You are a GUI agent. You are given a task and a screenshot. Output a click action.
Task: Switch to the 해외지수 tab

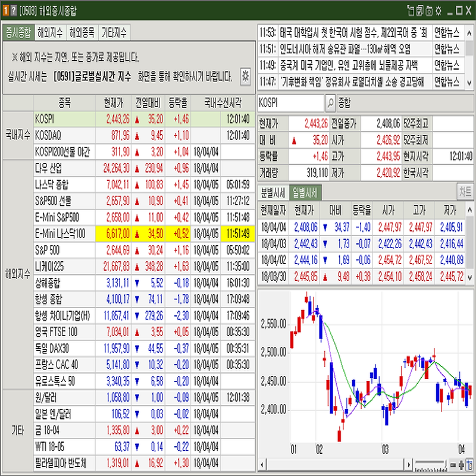pyautogui.click(x=50, y=33)
